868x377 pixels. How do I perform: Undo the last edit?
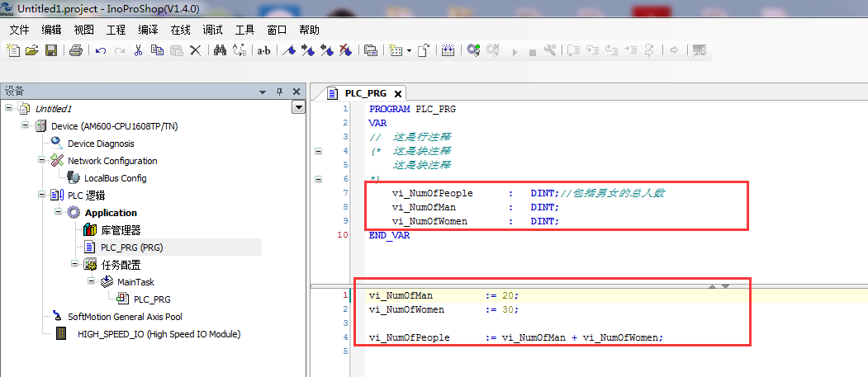pos(101,50)
